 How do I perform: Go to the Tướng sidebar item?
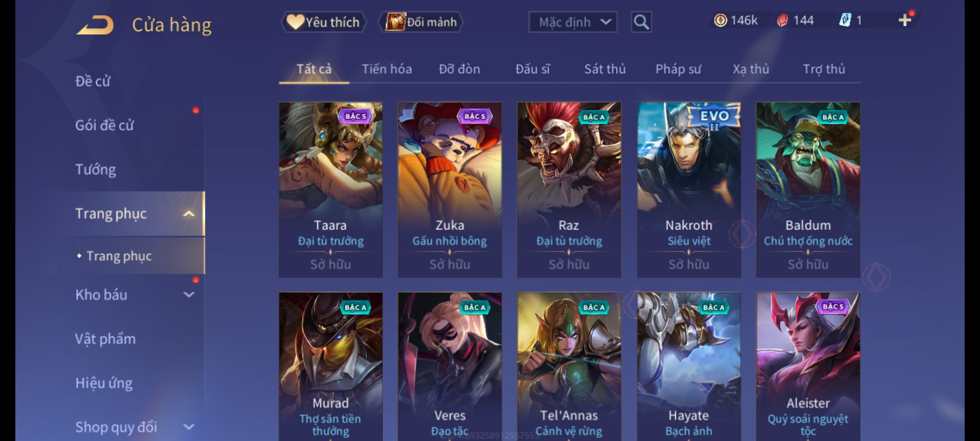(x=96, y=169)
